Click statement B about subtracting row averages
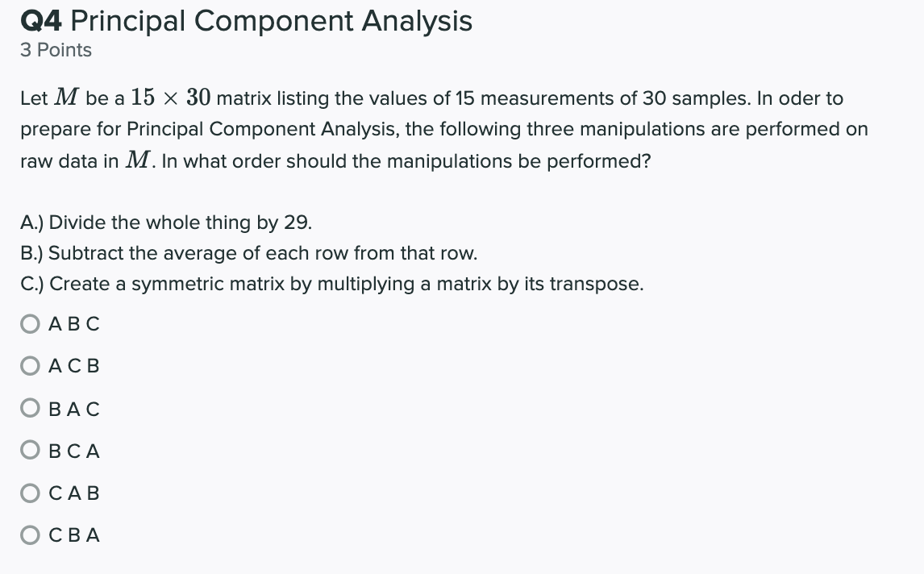 pos(248,253)
